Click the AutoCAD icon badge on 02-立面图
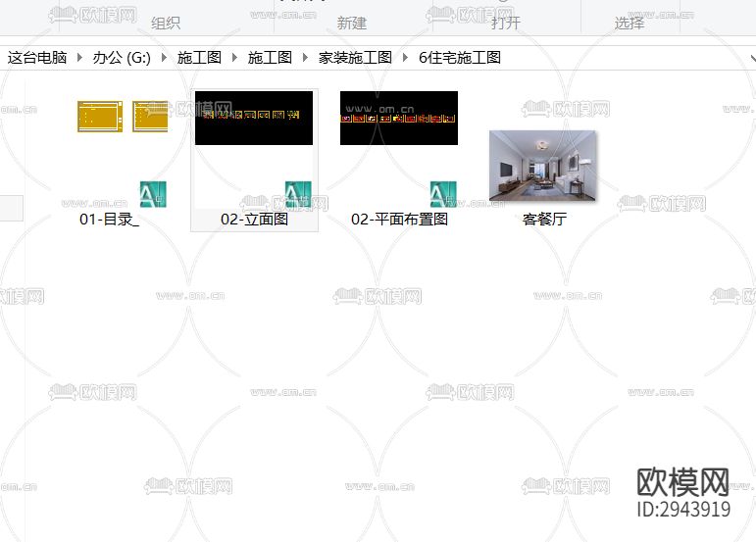The image size is (756, 542). click(x=298, y=194)
